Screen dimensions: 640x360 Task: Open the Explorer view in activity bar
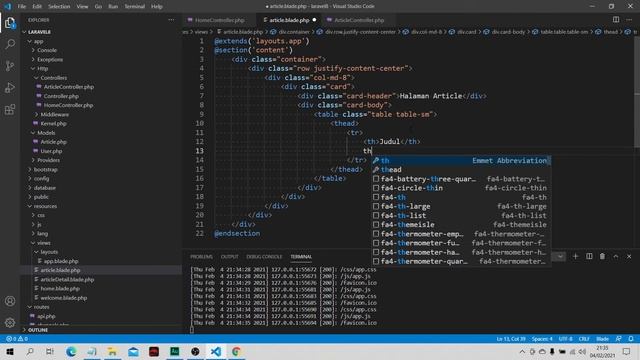pos(10,23)
